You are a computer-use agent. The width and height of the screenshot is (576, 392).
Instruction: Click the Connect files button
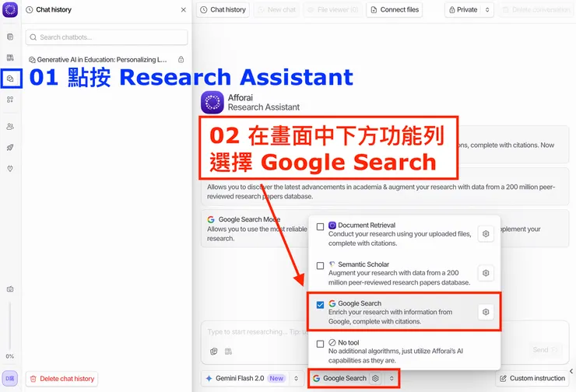click(x=394, y=10)
